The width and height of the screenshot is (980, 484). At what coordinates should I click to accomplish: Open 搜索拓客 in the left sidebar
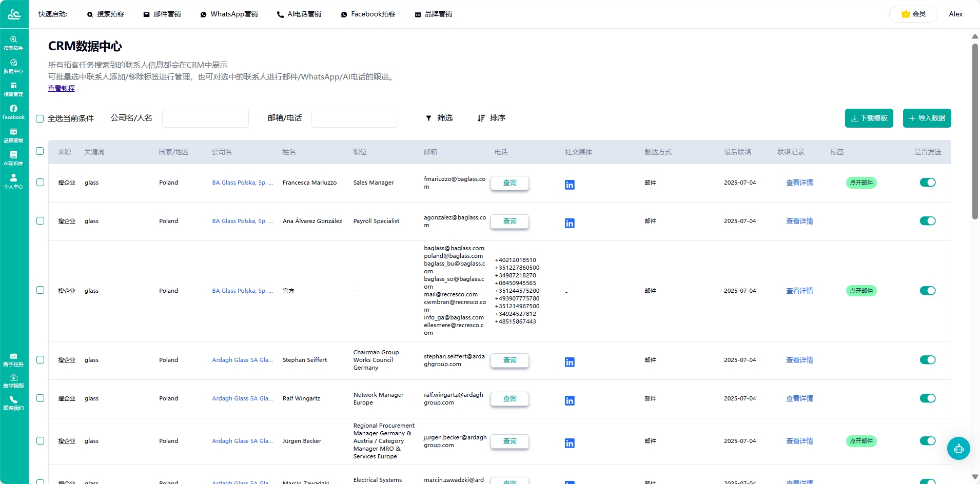(13, 43)
